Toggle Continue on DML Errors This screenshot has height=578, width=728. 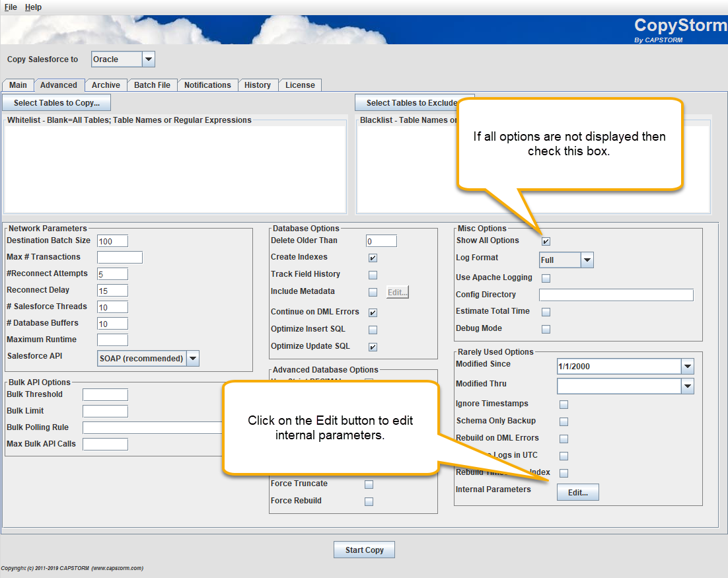coord(373,312)
